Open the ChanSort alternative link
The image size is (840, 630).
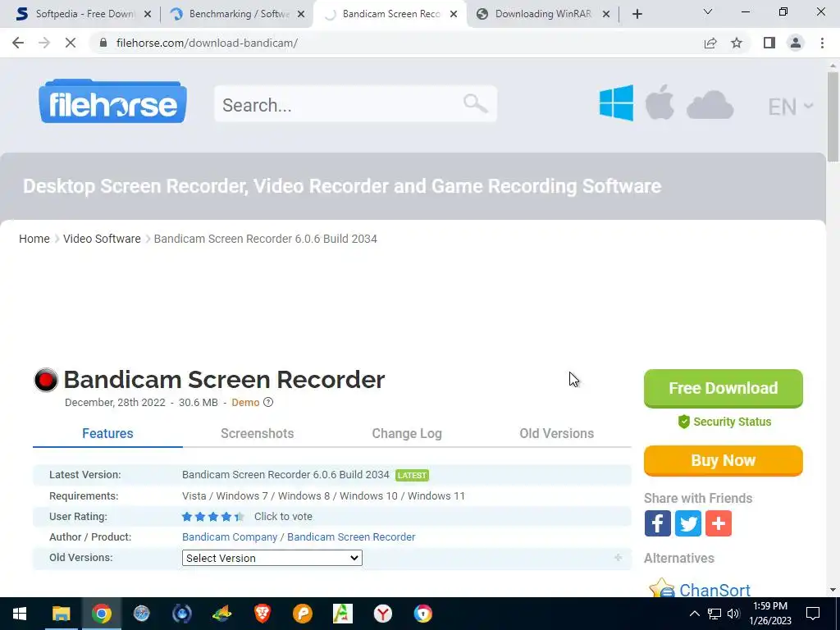pos(714,590)
